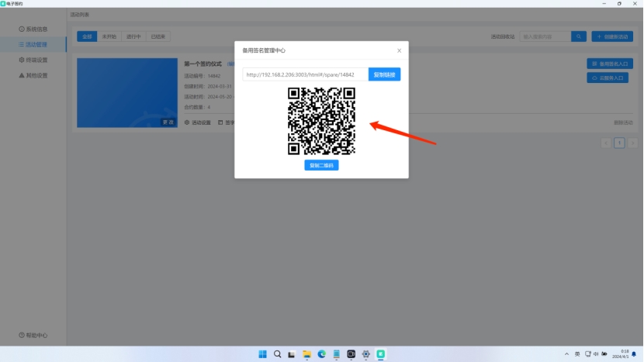Click the 复制二维码 button
Image resolution: width=644 pixels, height=362 pixels.
click(321, 165)
